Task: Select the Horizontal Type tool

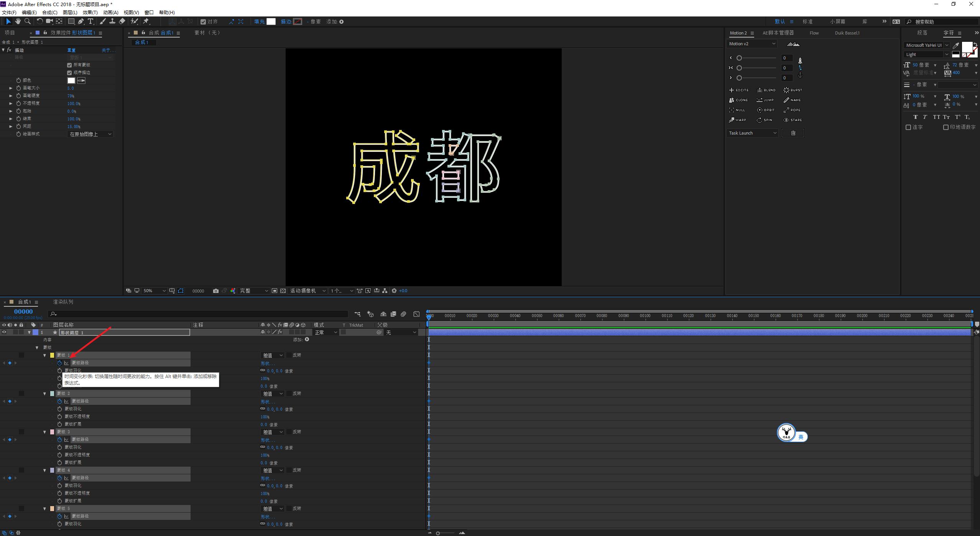Action: [x=90, y=21]
